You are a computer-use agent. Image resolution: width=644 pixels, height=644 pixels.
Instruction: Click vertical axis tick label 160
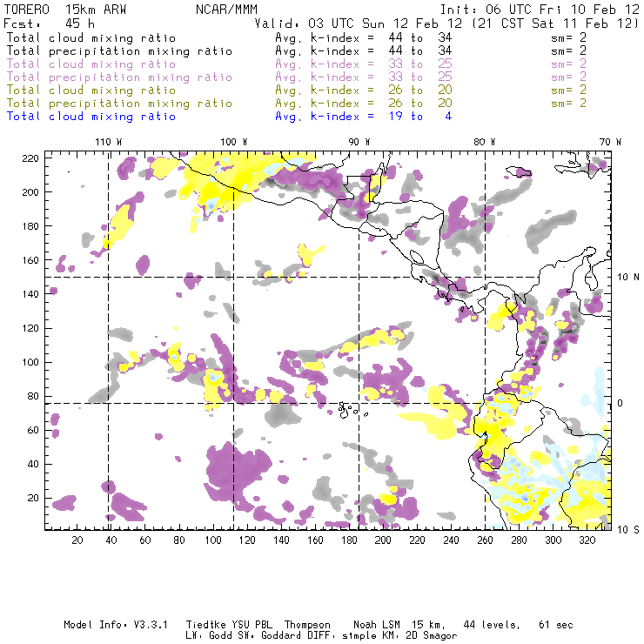(x=30, y=260)
